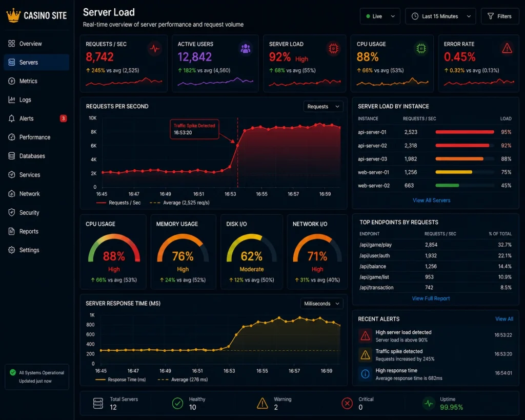This screenshot has width=525, height=420.
Task: Expand the Last 15 Minutes time range
Action: (x=440, y=16)
